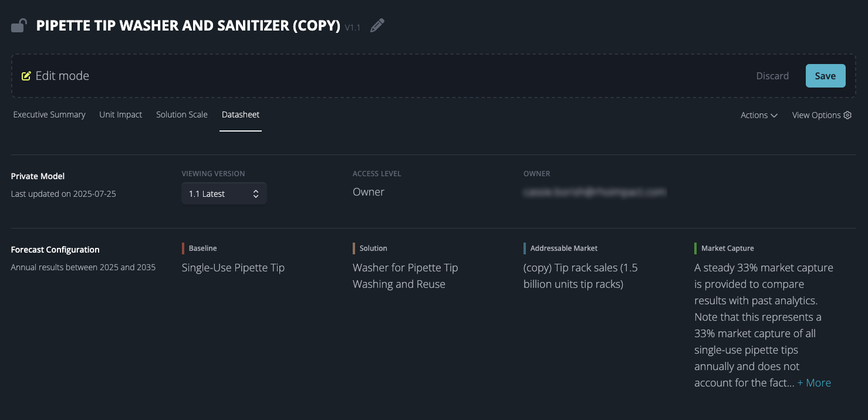The width and height of the screenshot is (868, 420).
Task: Click the Edit mode pencil-square icon
Action: (x=26, y=76)
